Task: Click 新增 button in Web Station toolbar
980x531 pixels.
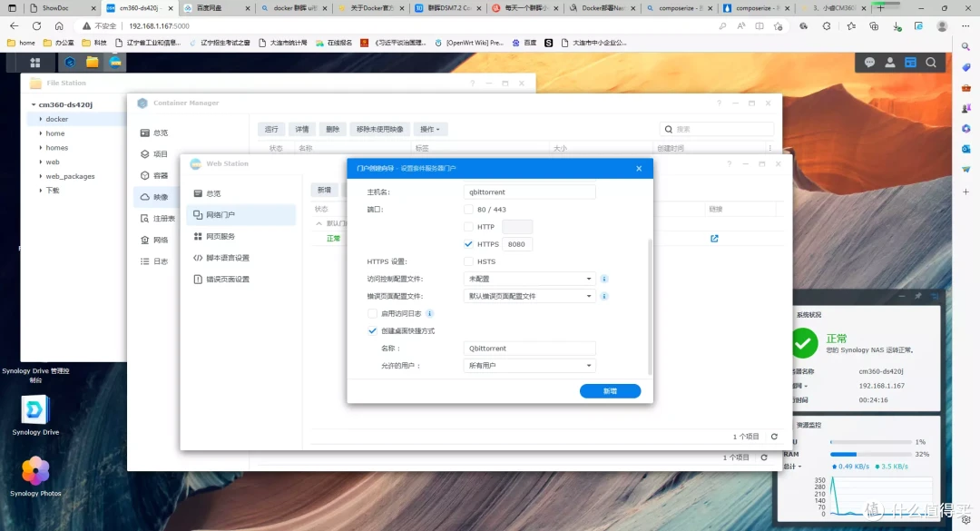Action: pos(324,190)
